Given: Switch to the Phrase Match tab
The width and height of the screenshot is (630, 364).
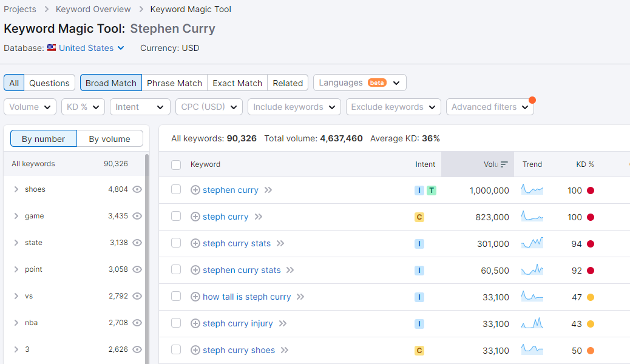Looking at the screenshot, I should pos(174,83).
